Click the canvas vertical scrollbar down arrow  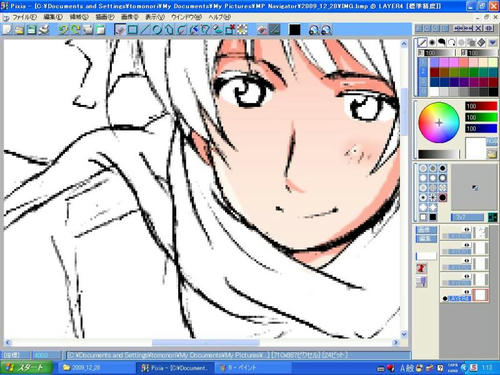pos(404,334)
